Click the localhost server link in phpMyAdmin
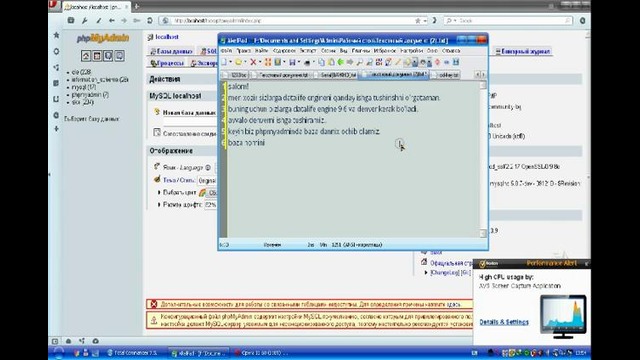 click(167, 37)
